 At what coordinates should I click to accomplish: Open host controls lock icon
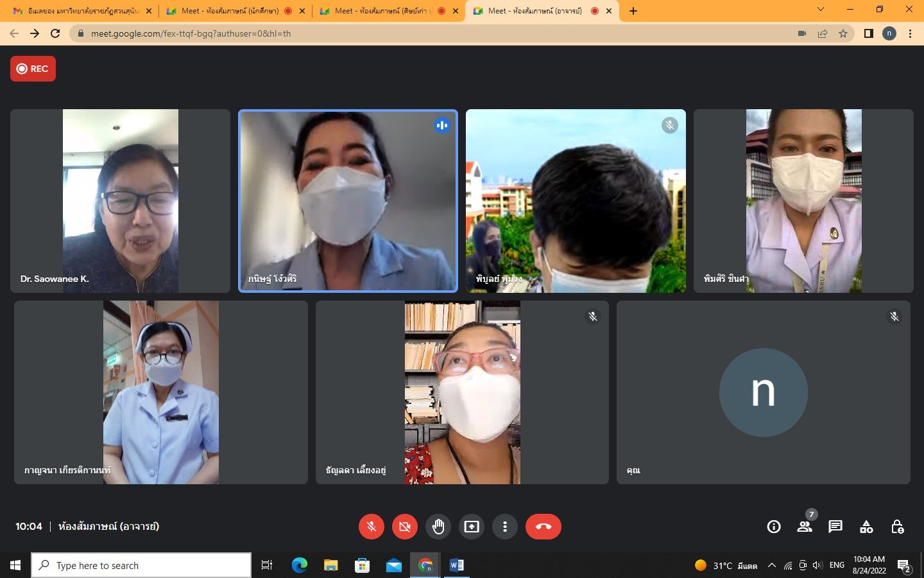(897, 527)
